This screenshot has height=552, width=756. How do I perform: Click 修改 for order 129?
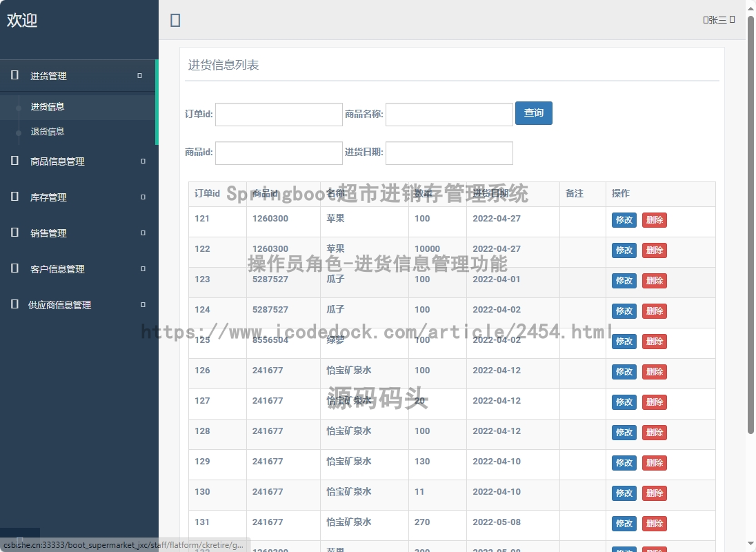624,463
